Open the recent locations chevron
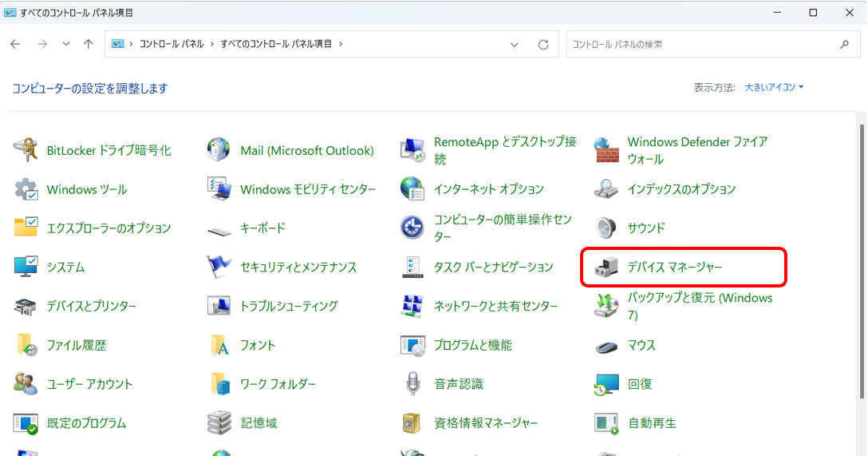This screenshot has height=456, width=868. (66, 44)
